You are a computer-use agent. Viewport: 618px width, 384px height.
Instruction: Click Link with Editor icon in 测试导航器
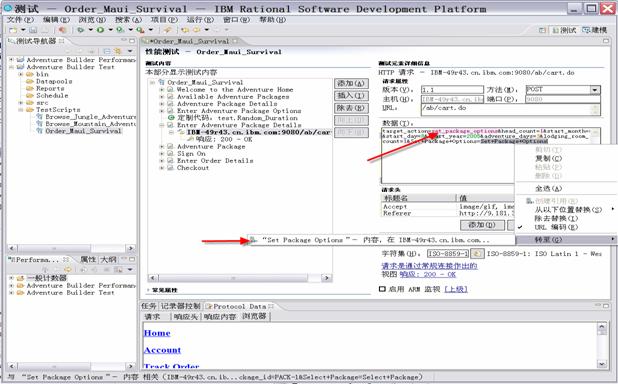(x=117, y=51)
